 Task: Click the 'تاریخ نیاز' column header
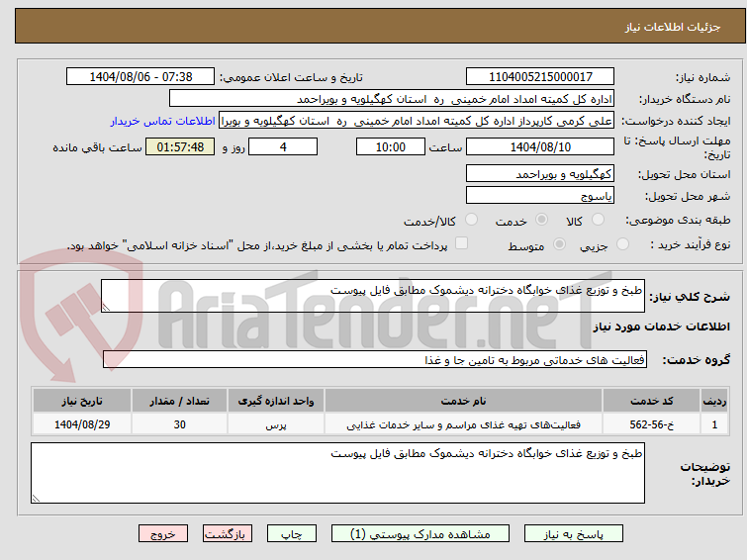point(82,401)
